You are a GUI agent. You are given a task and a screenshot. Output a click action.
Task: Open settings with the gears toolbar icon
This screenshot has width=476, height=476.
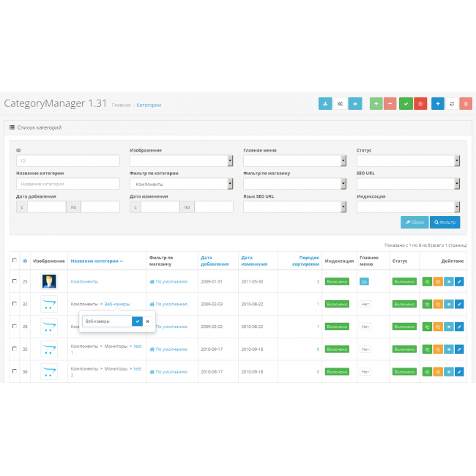(x=340, y=104)
